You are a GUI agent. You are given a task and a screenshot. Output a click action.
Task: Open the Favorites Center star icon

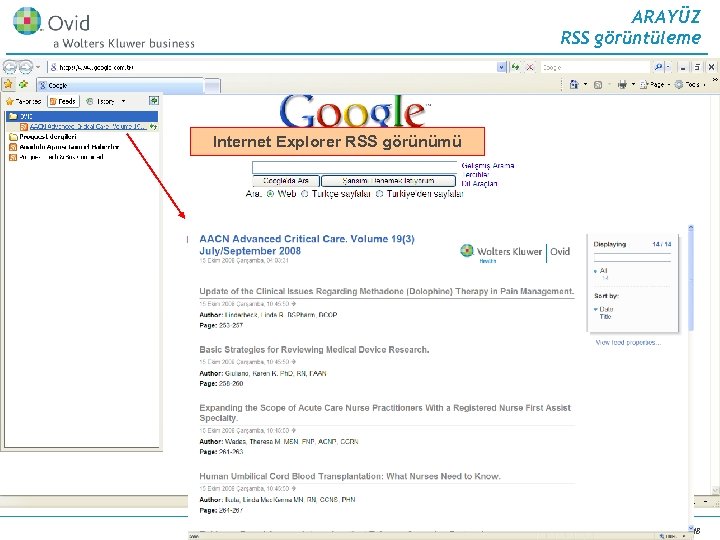(x=8, y=84)
